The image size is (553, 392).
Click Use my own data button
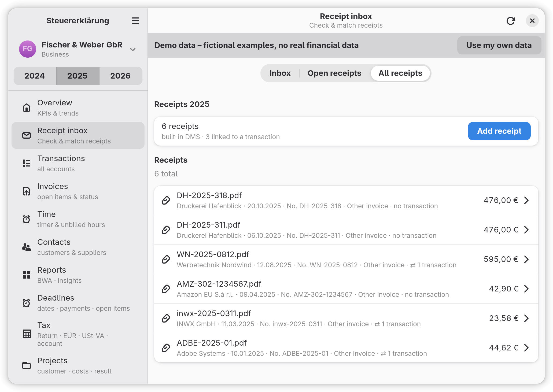pyautogui.click(x=499, y=45)
